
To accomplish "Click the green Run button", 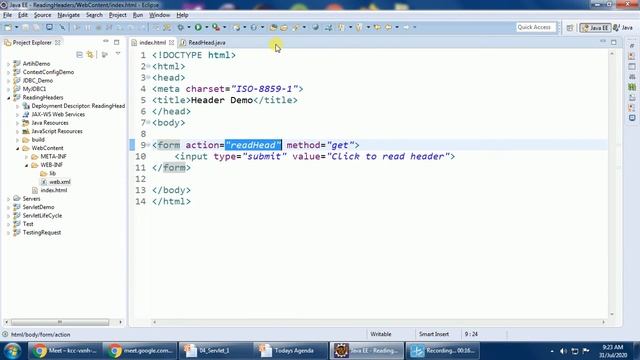I will tap(198, 27).
